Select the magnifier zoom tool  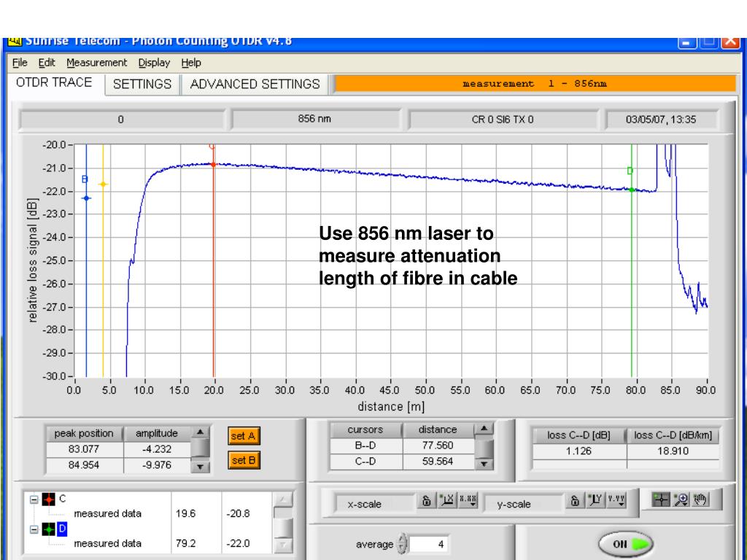tap(681, 499)
